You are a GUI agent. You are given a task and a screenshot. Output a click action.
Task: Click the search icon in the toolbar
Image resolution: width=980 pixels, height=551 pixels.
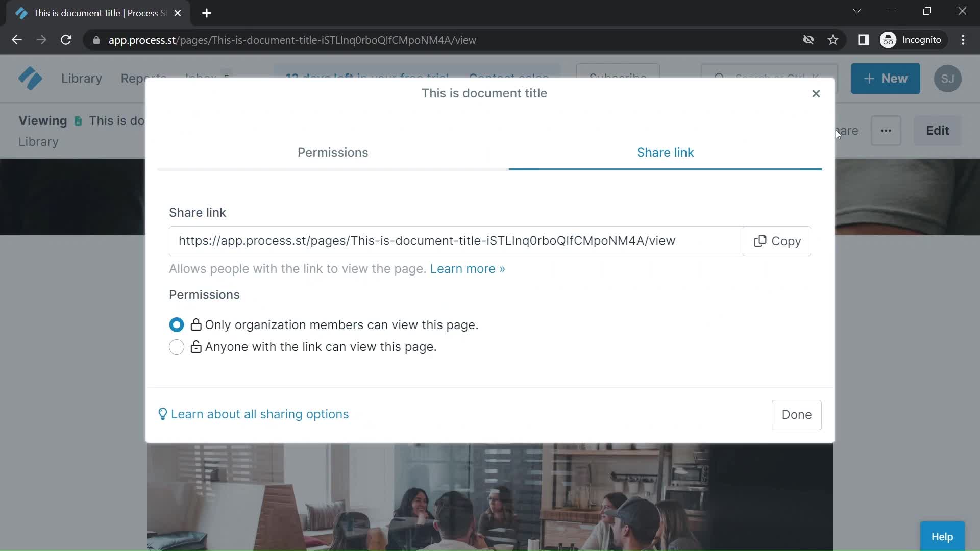click(719, 78)
